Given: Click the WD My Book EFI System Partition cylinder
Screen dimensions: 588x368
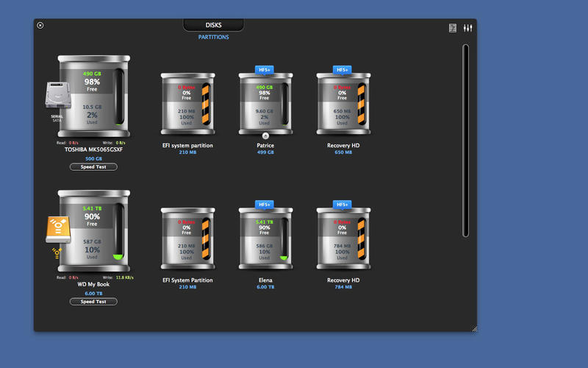Looking at the screenshot, I should [187, 238].
